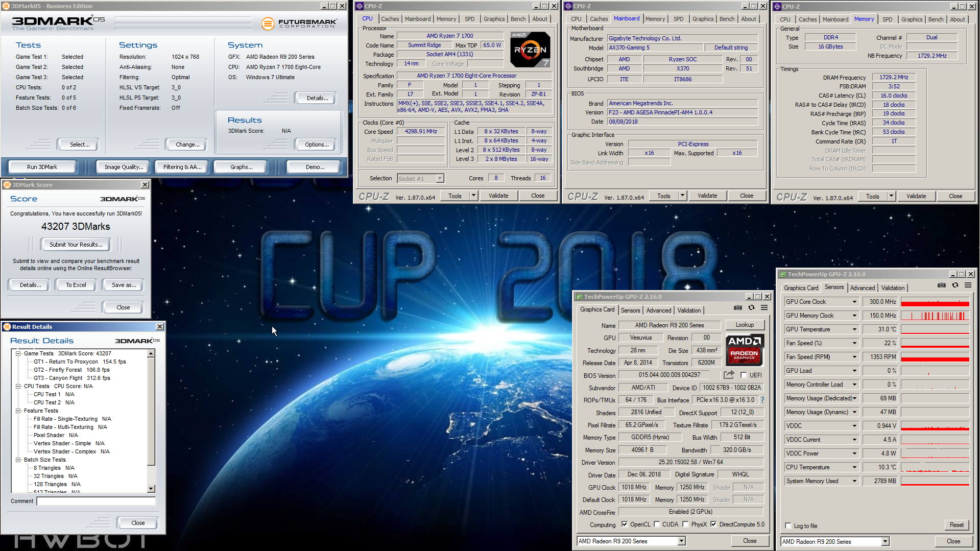Image resolution: width=980 pixels, height=551 pixels.
Task: Open hamburger menu in GPU-Z Sensors window
Action: [968, 285]
